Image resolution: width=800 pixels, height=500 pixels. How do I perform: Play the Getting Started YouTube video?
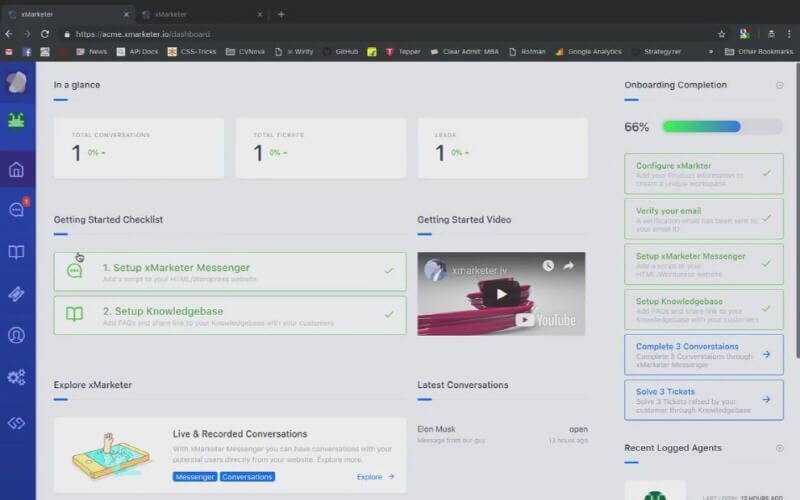click(x=502, y=294)
